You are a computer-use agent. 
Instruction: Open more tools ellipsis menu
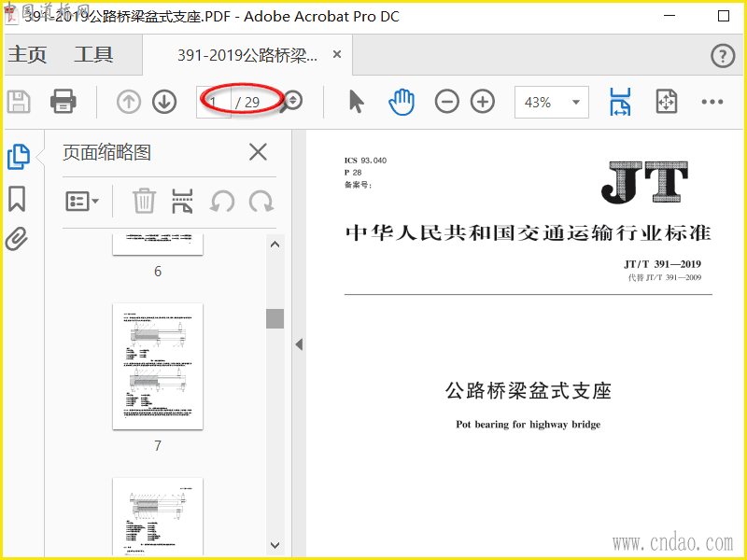(712, 102)
